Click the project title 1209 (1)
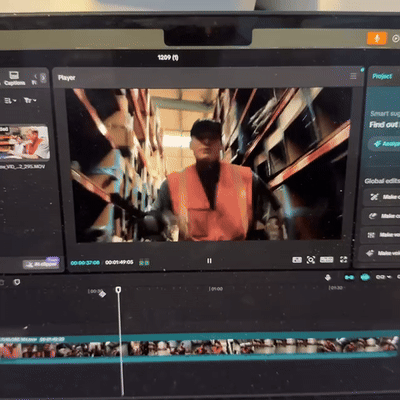Viewport: 400px width, 400px height. tap(168, 57)
